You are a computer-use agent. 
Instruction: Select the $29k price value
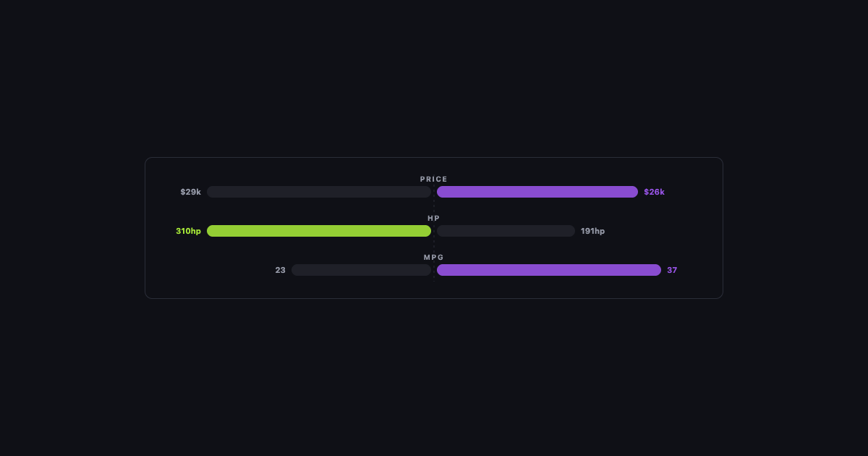coord(191,192)
